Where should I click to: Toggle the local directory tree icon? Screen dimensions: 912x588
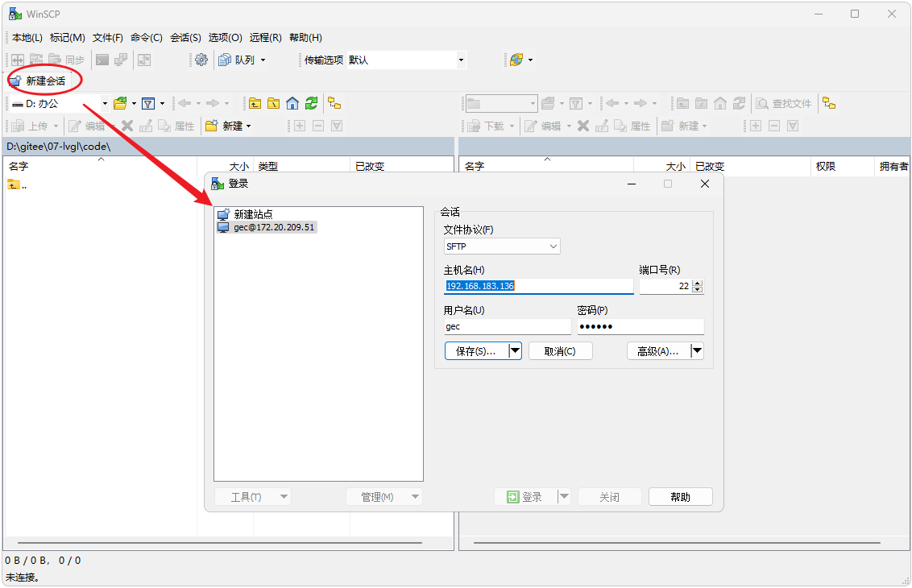point(334,103)
